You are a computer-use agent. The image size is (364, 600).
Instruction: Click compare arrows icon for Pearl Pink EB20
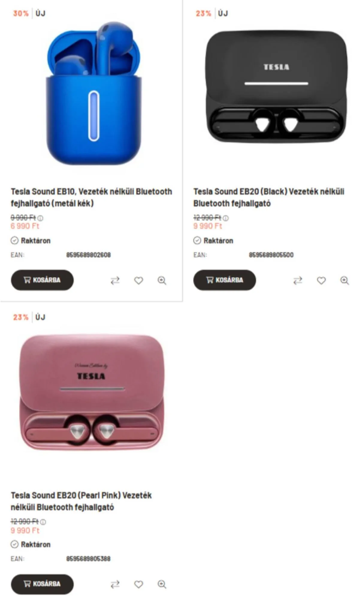pyautogui.click(x=115, y=584)
